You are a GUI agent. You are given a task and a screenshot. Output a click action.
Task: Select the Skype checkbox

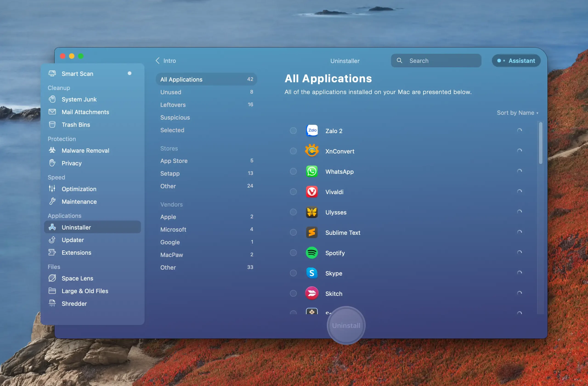(x=293, y=273)
